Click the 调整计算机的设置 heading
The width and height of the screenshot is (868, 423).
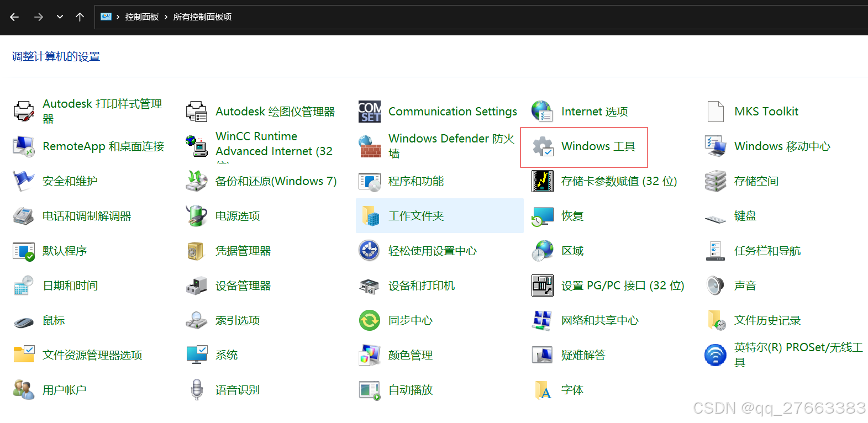[56, 56]
